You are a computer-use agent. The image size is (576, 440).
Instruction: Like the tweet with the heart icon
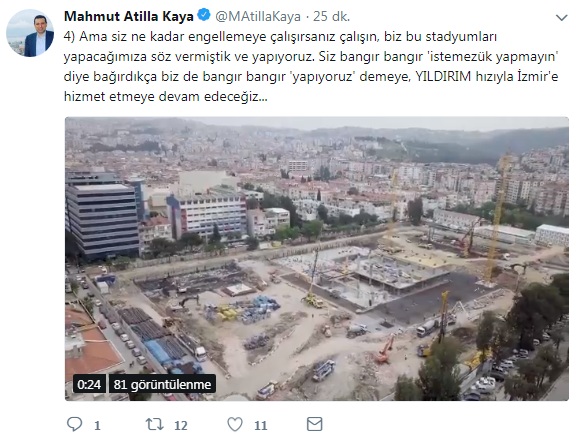[x=235, y=424]
